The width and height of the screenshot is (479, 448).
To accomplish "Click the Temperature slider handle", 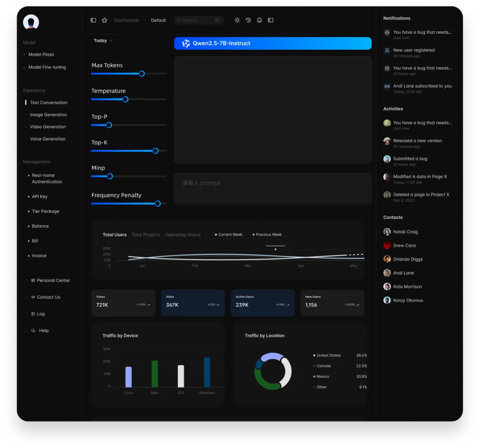I will tap(125, 99).
